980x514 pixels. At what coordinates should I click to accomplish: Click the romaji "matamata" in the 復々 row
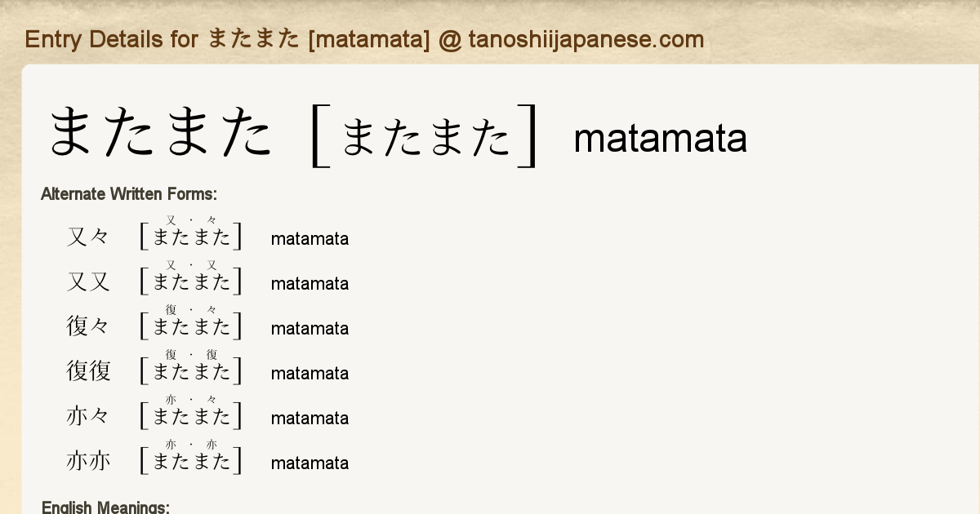pyautogui.click(x=310, y=329)
